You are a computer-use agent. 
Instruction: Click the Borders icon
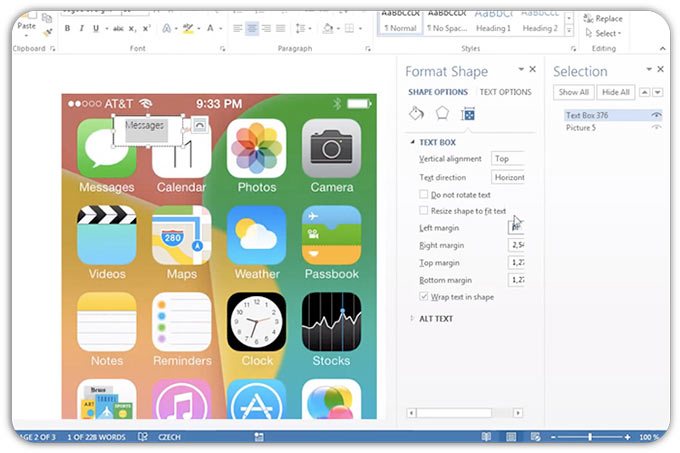point(349,29)
